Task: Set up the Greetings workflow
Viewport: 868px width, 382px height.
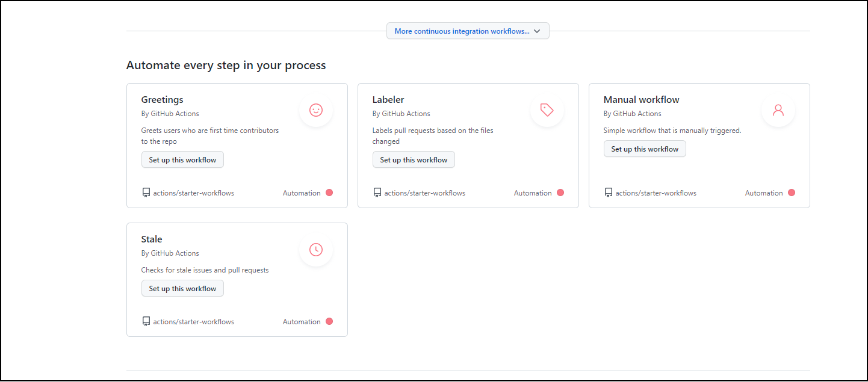Action: (x=182, y=160)
